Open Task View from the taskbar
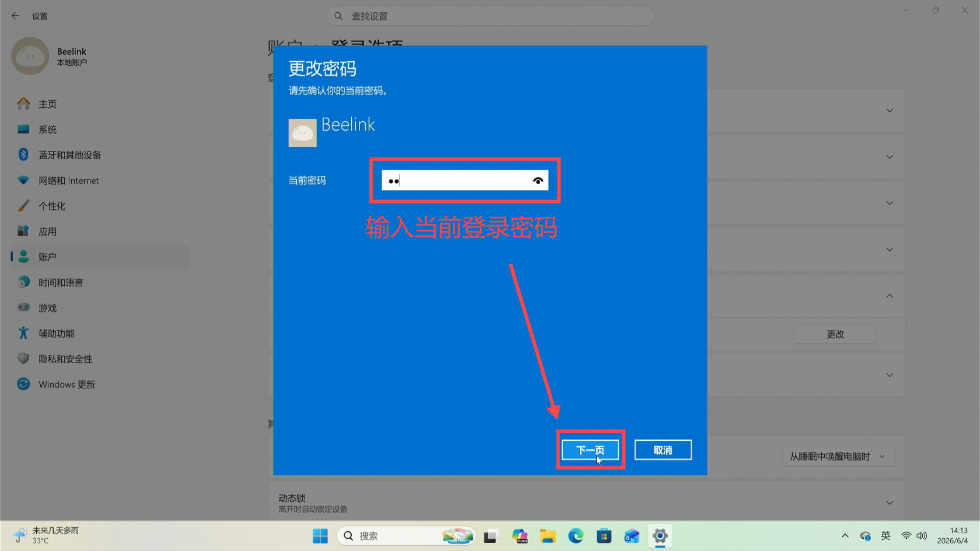Viewport: 980px width, 551px height. click(491, 536)
